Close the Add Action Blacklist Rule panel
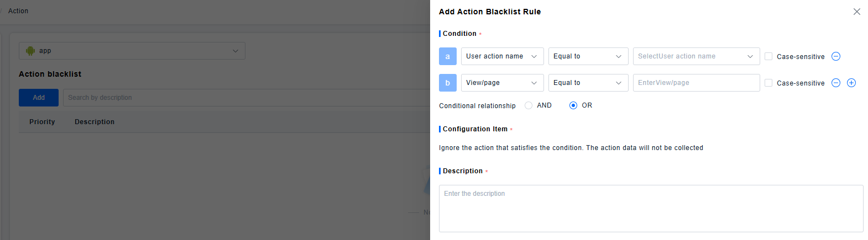Viewport: 868px width, 240px height. 856,12
